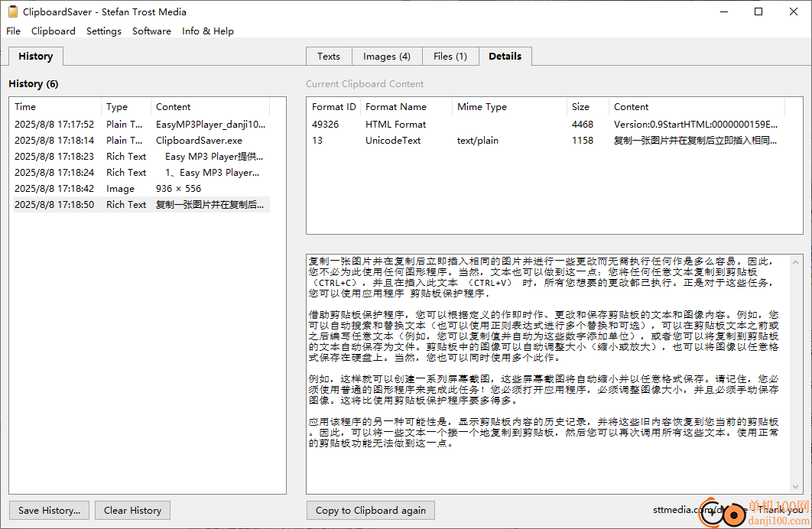Sort history by Content column header
This screenshot has width=812, height=529.
210,106
